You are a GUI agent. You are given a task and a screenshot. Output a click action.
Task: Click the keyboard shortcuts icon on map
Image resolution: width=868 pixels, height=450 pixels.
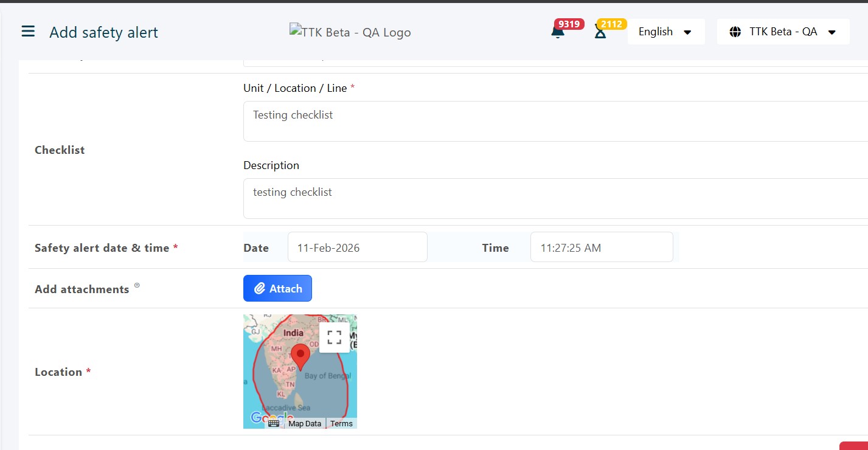(x=274, y=423)
